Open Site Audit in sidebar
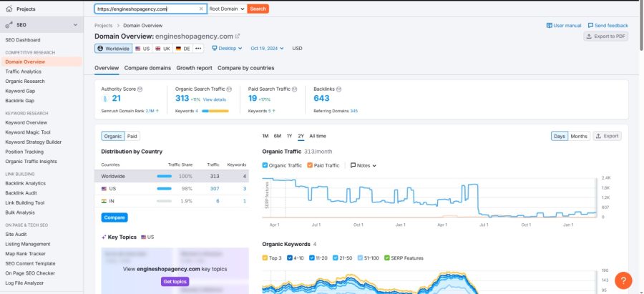This screenshot has height=294, width=644. tap(16, 235)
